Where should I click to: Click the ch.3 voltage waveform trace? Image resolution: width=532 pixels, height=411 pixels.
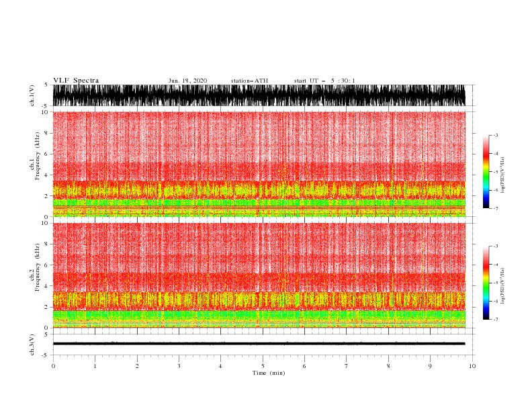[259, 344]
